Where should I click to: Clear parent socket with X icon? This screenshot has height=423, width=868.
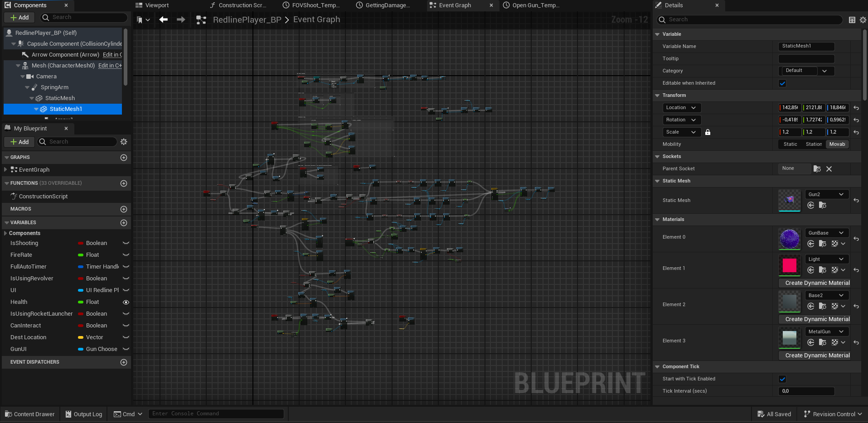click(829, 169)
